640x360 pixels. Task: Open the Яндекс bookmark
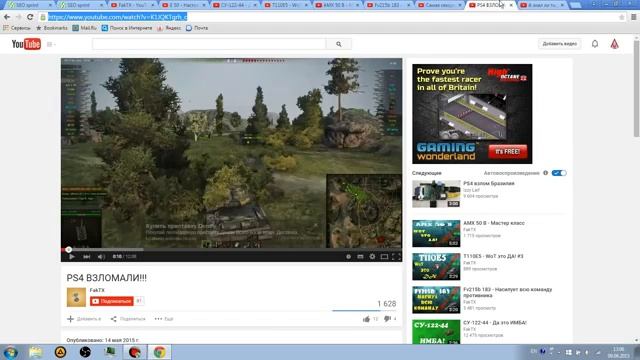tap(169, 28)
